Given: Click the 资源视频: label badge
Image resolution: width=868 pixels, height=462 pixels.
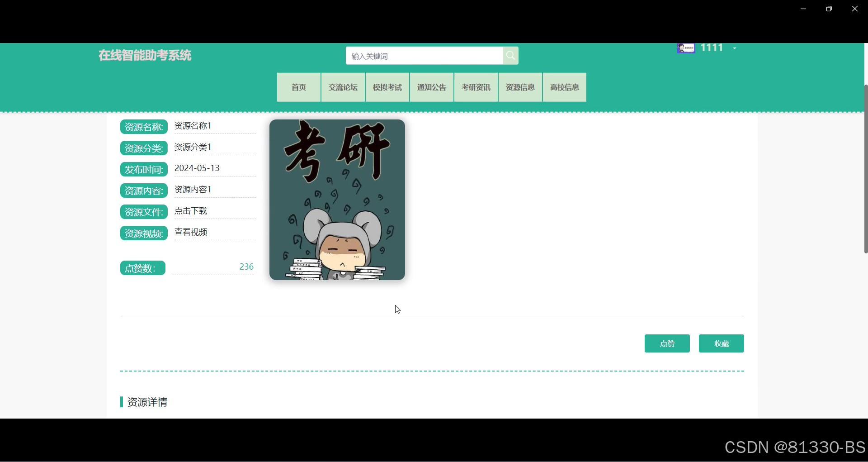Looking at the screenshot, I should point(144,233).
